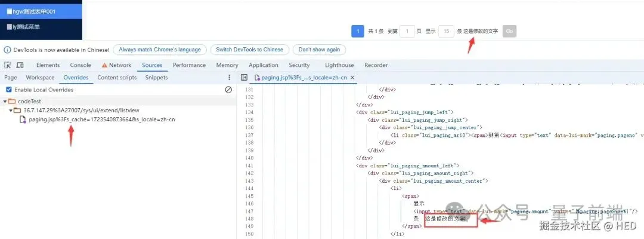This screenshot has height=239, width=644.
Task: Close the paging.jsp editor tab
Action: tap(352, 77)
